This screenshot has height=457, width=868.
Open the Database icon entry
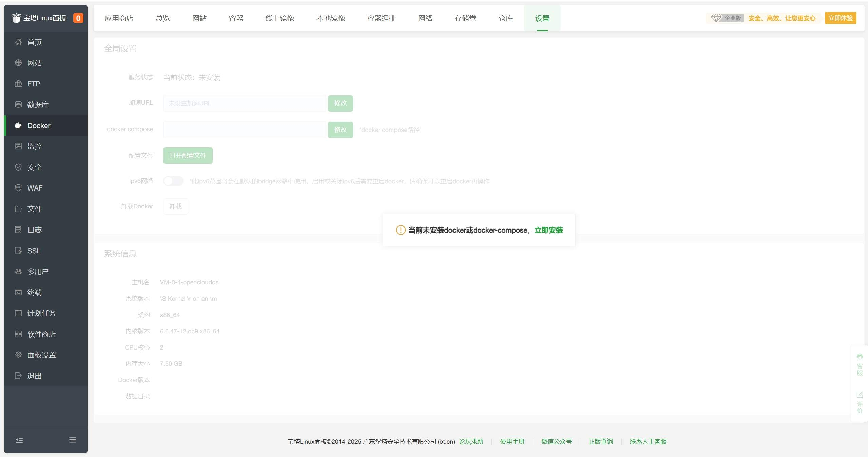pyautogui.click(x=18, y=104)
